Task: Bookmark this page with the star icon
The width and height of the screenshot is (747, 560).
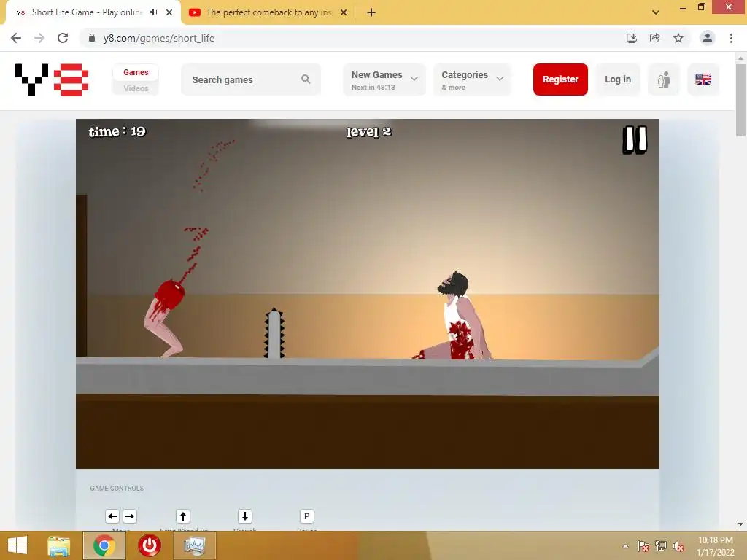Action: pyautogui.click(x=678, y=38)
